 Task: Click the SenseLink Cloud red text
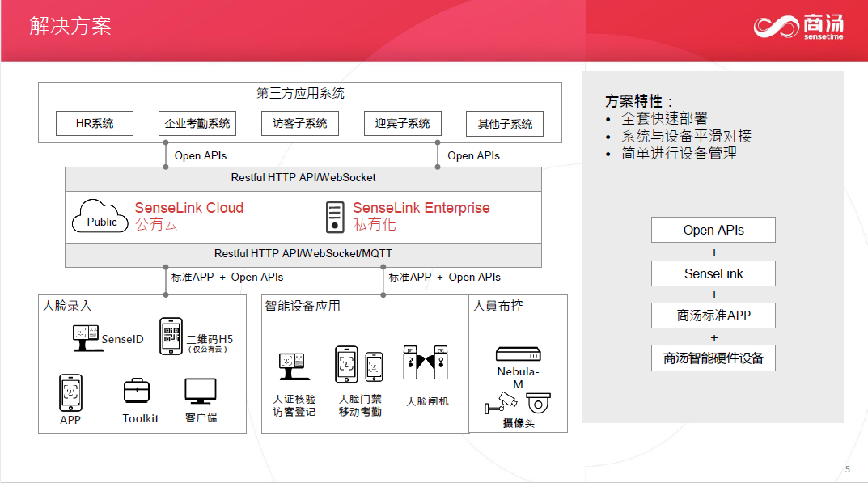tap(188, 208)
